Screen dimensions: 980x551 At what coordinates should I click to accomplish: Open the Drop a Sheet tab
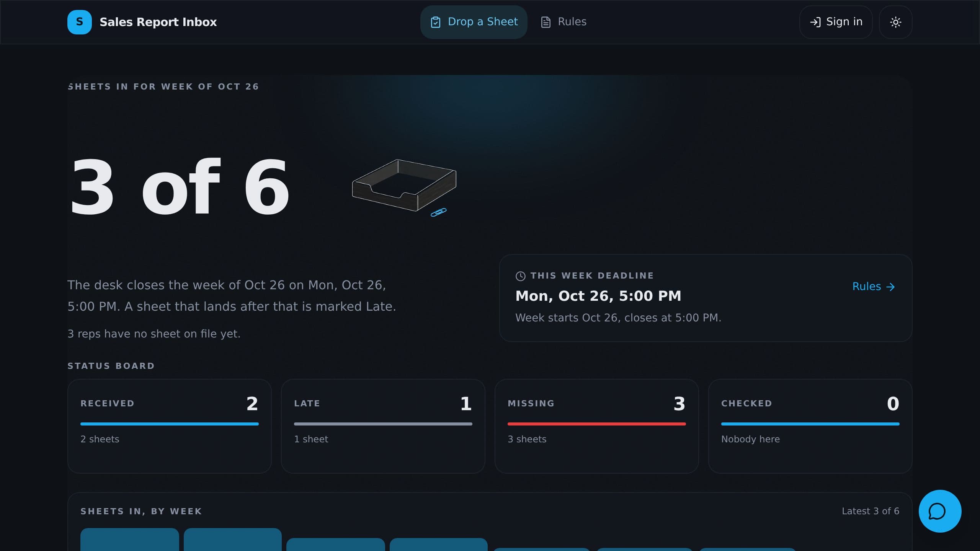tap(474, 22)
